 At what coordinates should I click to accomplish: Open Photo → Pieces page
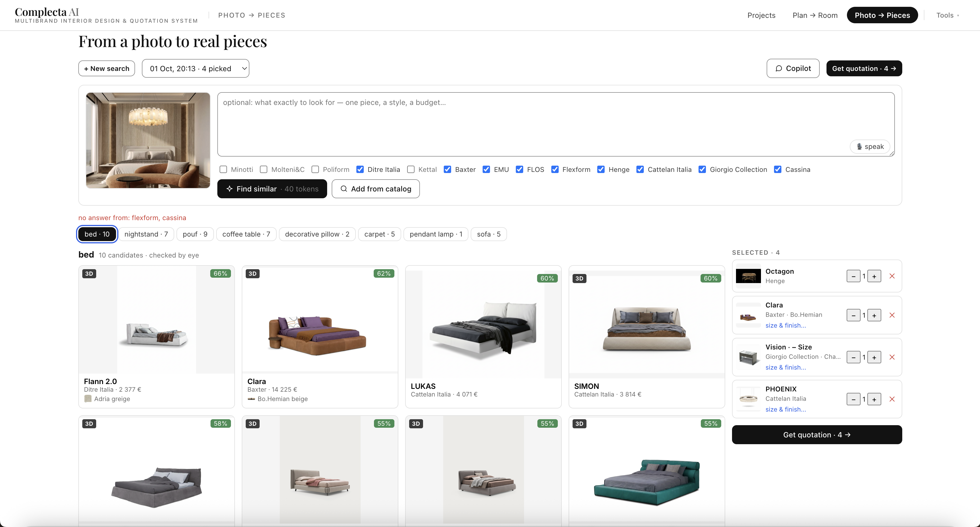(x=882, y=15)
